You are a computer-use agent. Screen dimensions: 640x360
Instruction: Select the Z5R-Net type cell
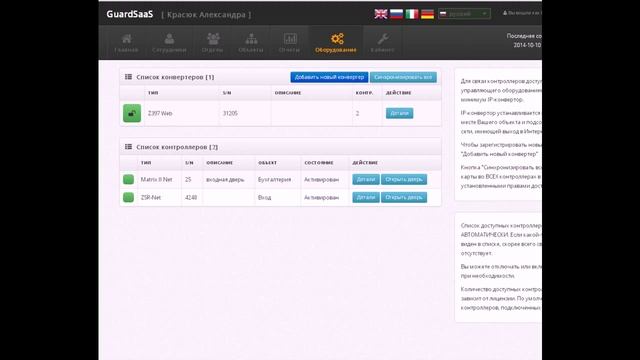tap(151, 198)
